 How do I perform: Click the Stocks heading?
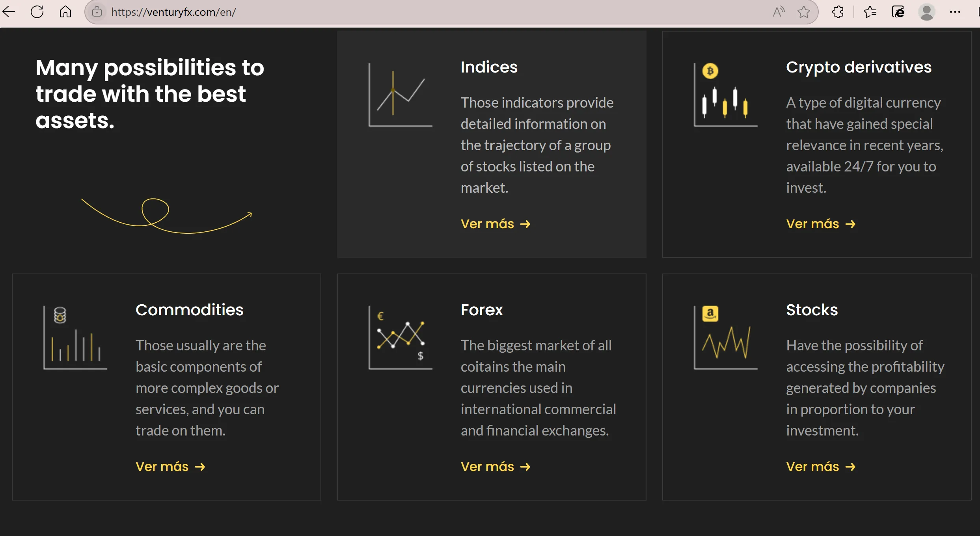(x=812, y=310)
